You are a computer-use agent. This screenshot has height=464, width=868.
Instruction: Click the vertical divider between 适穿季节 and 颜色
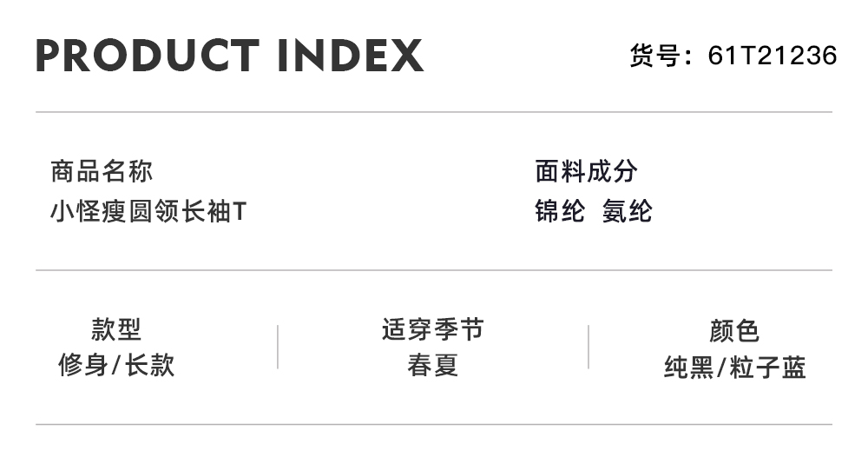pos(589,347)
